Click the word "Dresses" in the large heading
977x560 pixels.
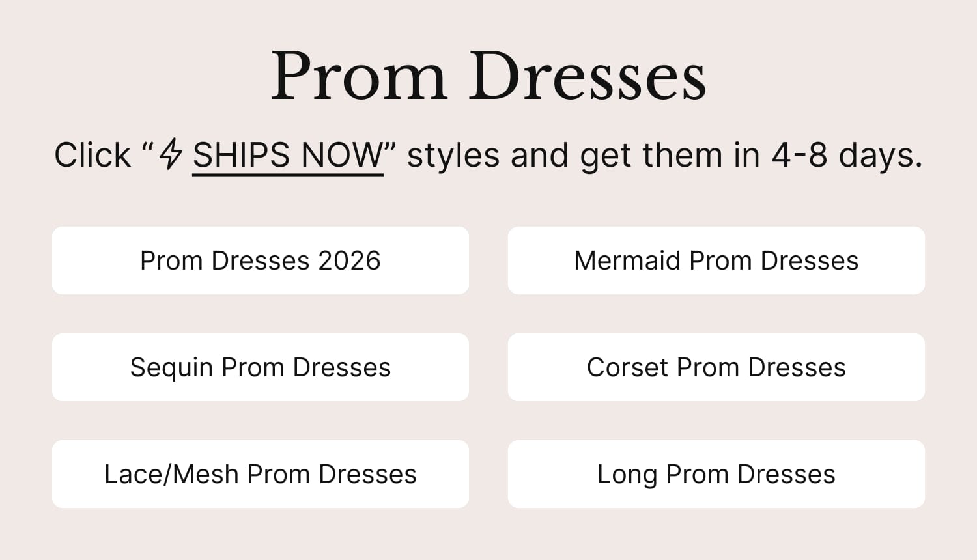coord(588,77)
